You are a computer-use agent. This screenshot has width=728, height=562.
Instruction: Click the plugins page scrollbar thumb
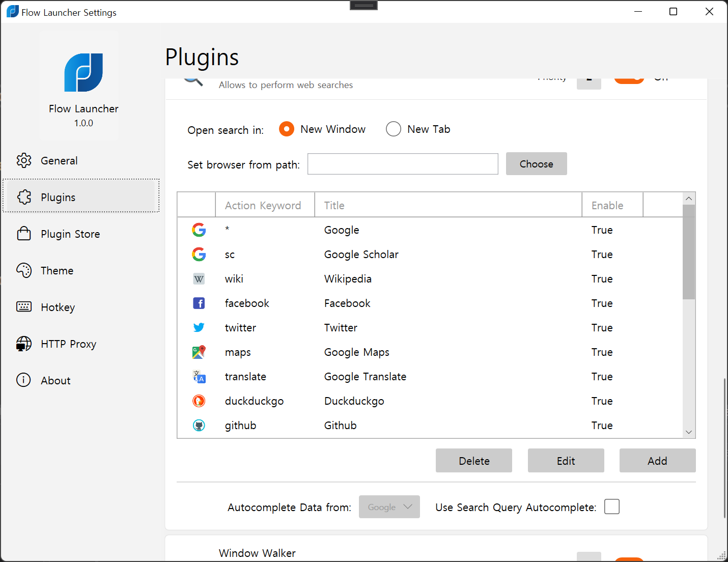(724, 448)
